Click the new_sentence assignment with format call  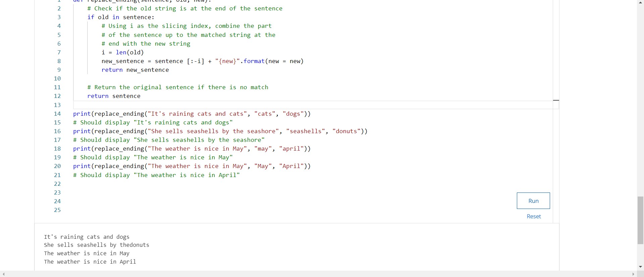coord(202,61)
